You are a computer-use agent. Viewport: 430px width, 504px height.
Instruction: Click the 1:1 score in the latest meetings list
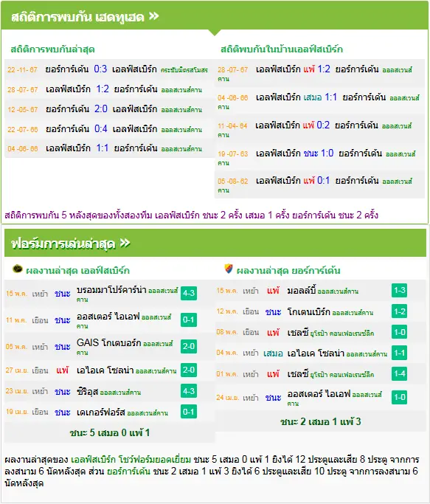point(103,148)
